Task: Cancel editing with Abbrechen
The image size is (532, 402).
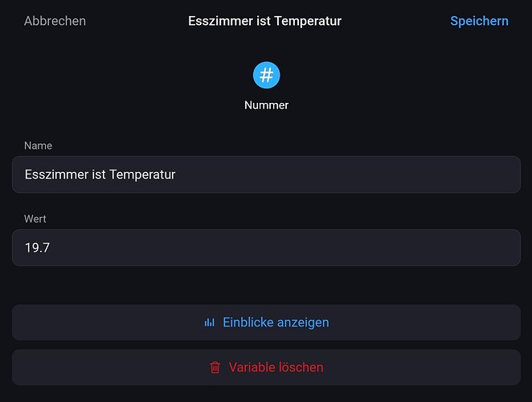Action: pos(55,21)
